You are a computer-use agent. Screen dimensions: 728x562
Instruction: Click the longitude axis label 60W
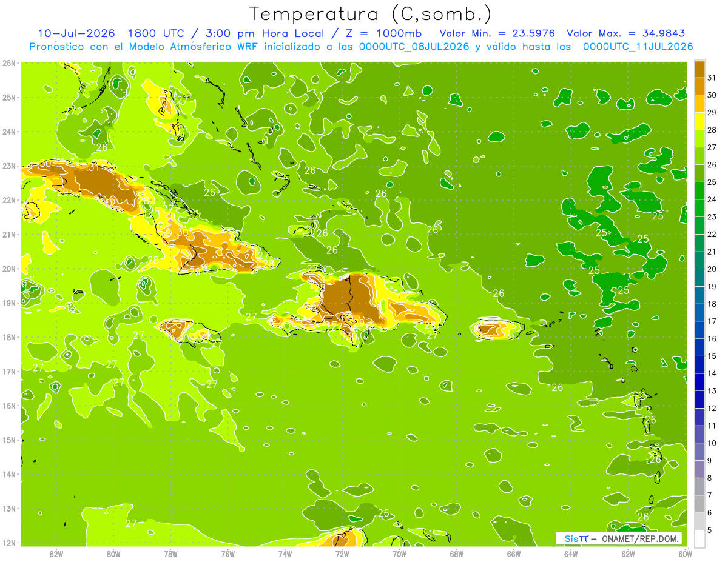point(685,554)
